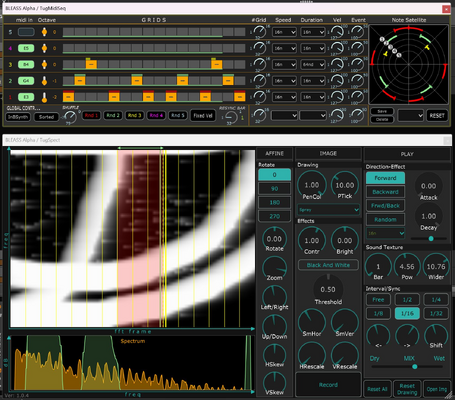Click the Wider knob
The height and width of the screenshot is (400, 455).
point(436,266)
